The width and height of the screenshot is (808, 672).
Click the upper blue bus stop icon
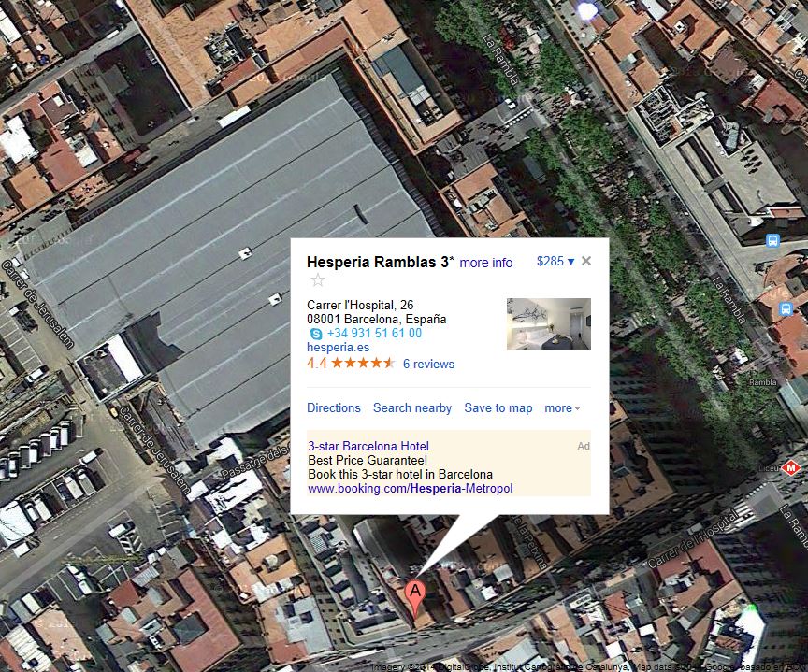[772, 240]
